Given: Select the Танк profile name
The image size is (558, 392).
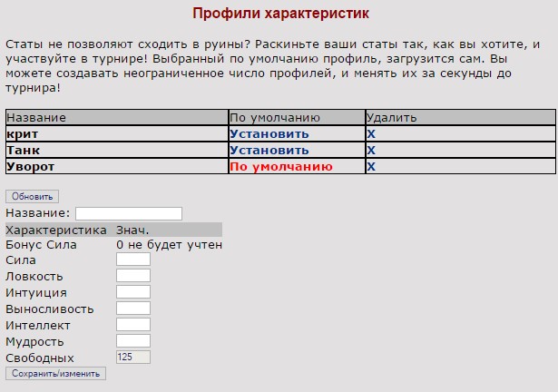Looking at the screenshot, I should [x=23, y=151].
